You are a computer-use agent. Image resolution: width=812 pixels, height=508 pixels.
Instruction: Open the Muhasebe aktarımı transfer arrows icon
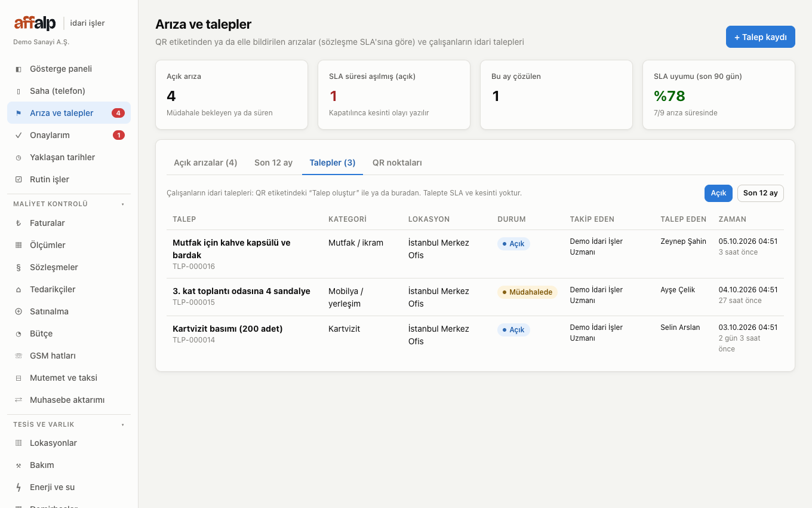19,400
